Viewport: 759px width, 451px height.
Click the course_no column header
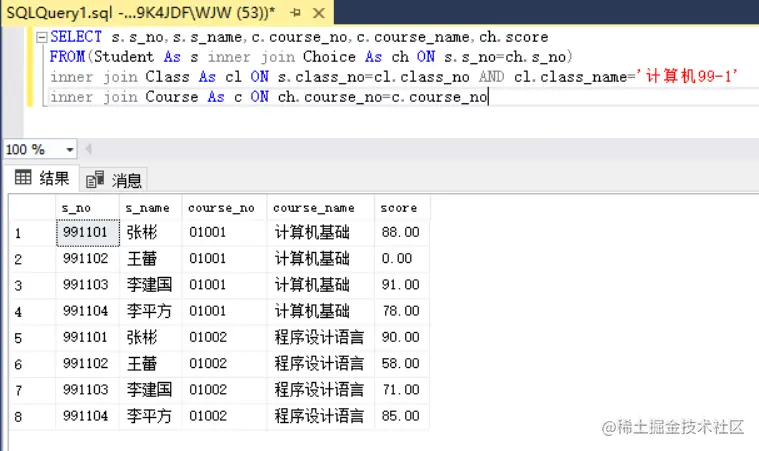(x=224, y=208)
